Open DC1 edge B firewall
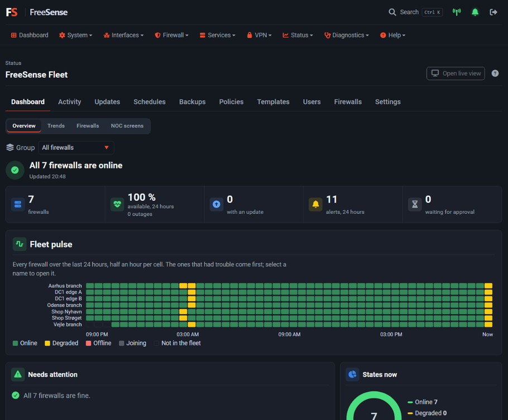The height and width of the screenshot is (420, 508). pos(68,298)
